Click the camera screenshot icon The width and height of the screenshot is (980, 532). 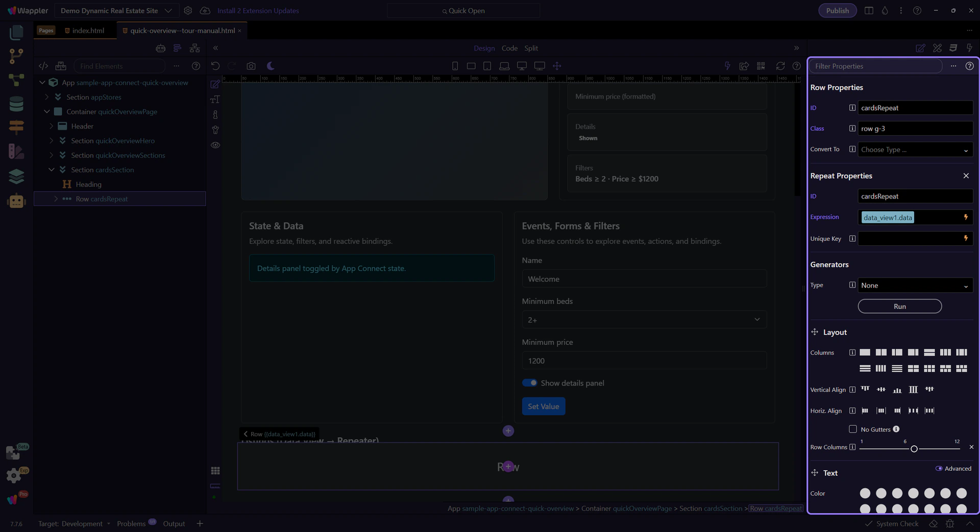[x=251, y=66]
